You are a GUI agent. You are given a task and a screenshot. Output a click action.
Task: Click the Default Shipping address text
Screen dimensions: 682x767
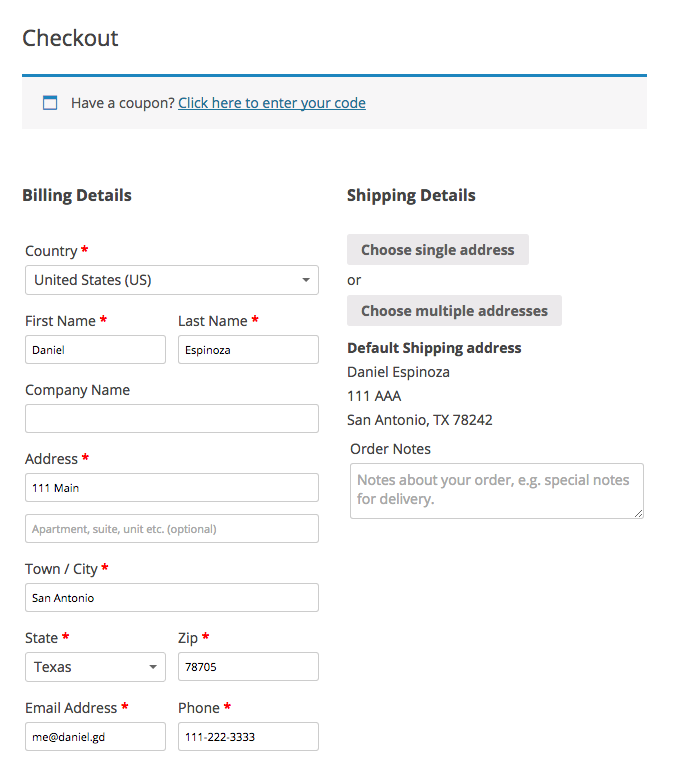click(x=434, y=348)
